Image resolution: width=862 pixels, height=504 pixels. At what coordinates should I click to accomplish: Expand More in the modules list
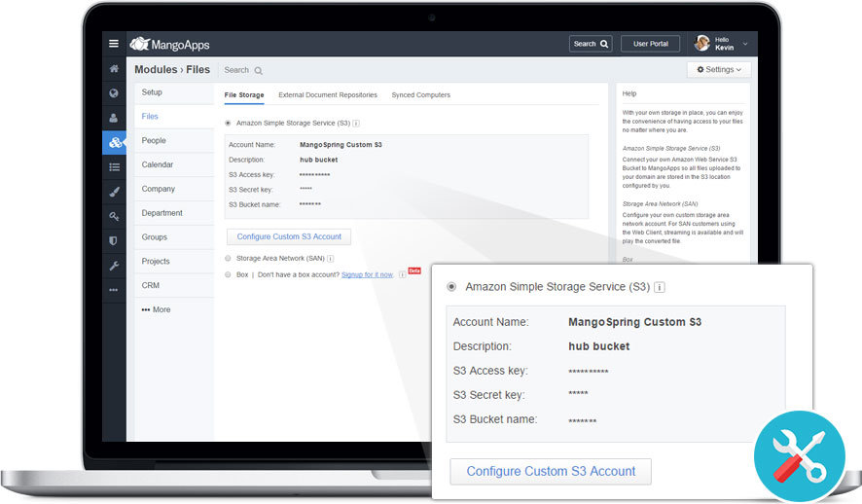(156, 309)
